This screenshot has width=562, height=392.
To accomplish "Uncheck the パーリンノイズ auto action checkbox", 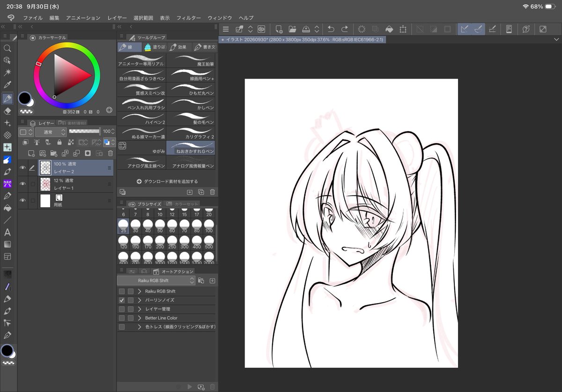I will tap(122, 300).
